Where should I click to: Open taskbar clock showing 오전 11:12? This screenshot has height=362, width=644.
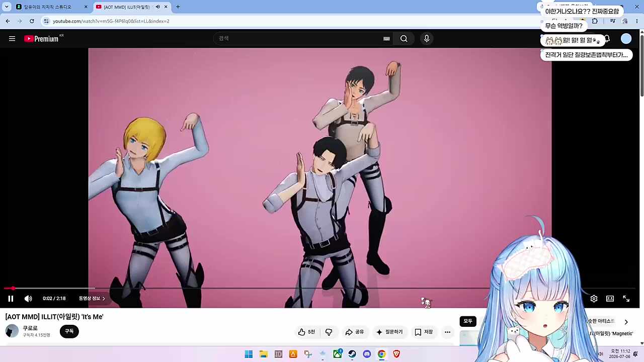click(x=620, y=354)
